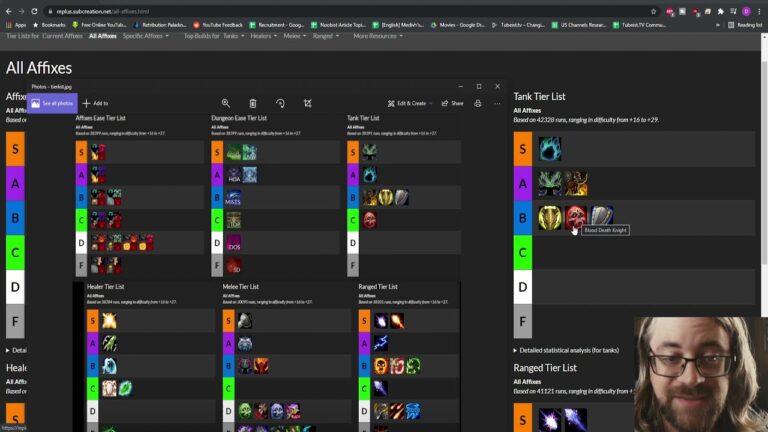Open the Bookmarks folder with star
Screen dimensions: 768x432
pos(49,24)
